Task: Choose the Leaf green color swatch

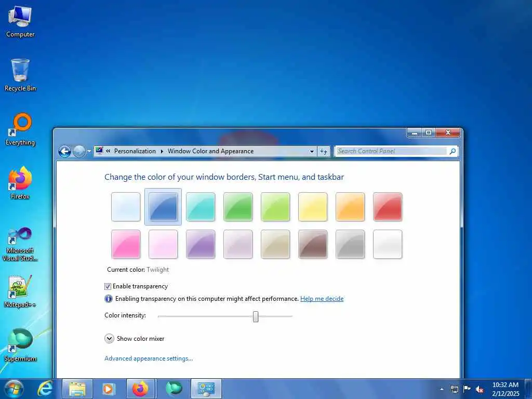Action: coord(238,207)
